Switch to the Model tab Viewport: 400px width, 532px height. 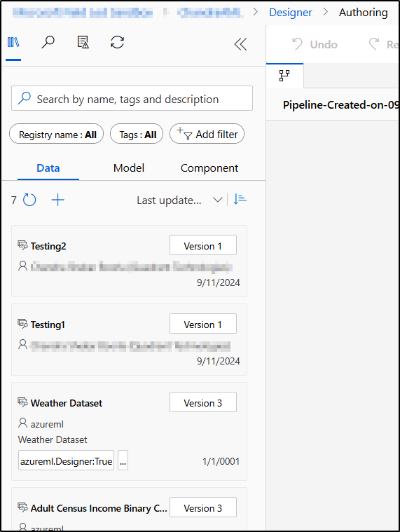[x=129, y=168]
